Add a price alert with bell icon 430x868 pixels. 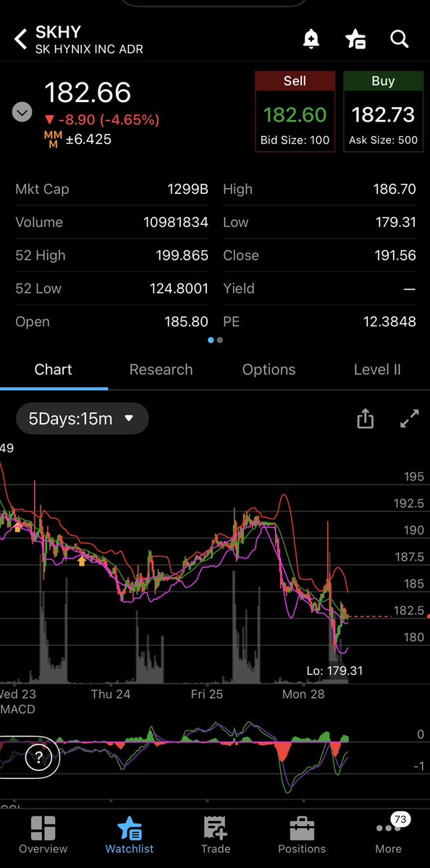point(311,40)
